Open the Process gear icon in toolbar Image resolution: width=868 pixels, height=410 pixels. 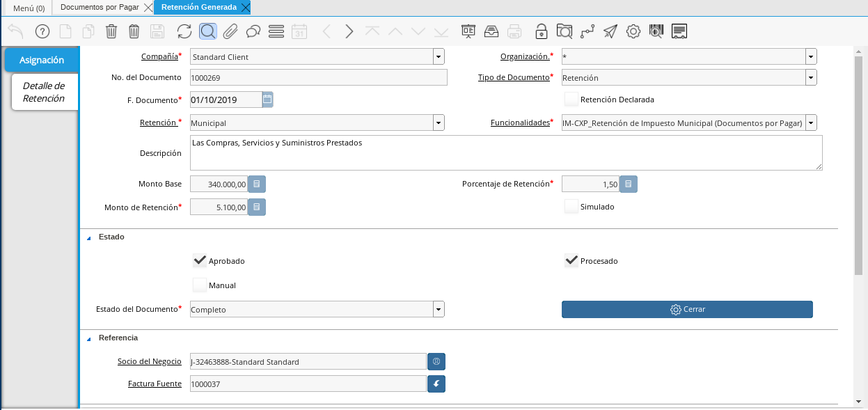[633, 31]
